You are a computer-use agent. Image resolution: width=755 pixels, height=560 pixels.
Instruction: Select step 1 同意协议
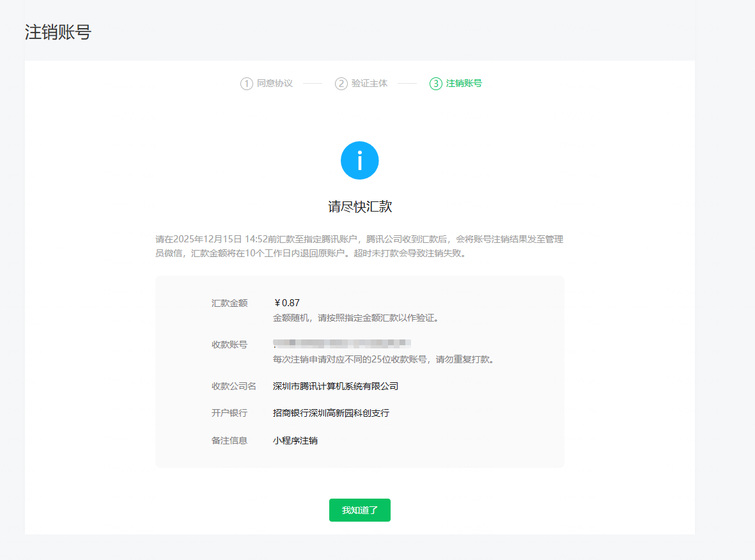pyautogui.click(x=267, y=83)
